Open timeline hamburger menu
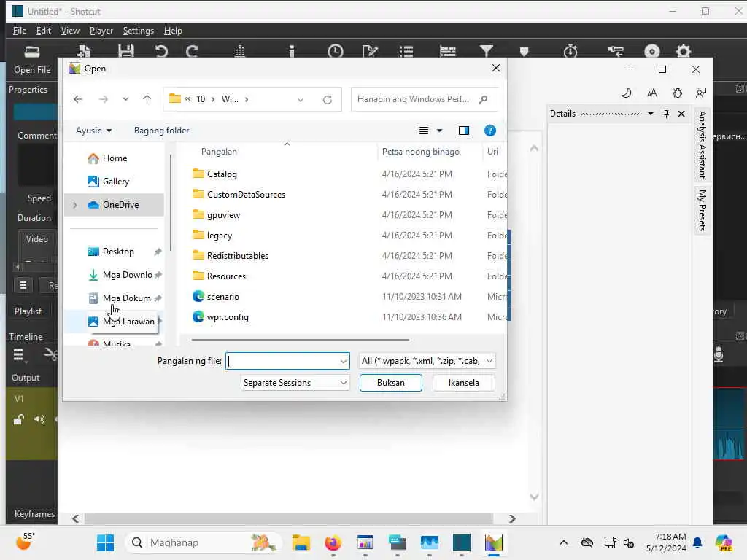The image size is (747, 560). (x=18, y=355)
